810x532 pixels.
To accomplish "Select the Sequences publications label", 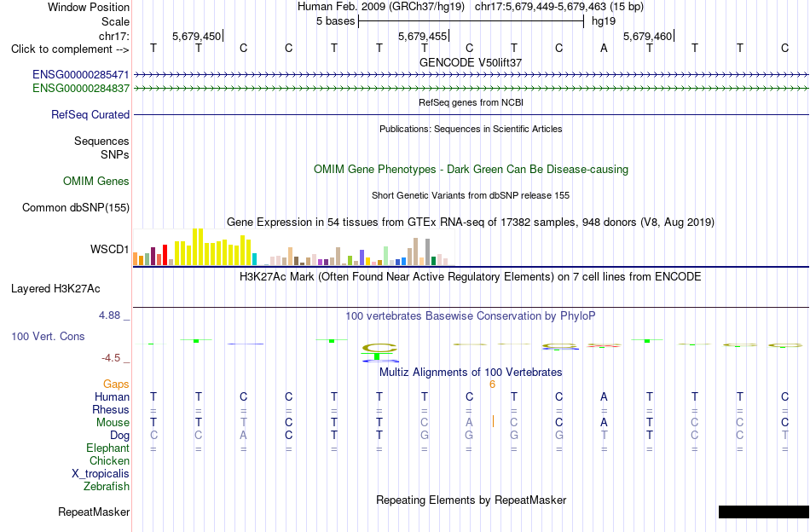I will coord(101,141).
